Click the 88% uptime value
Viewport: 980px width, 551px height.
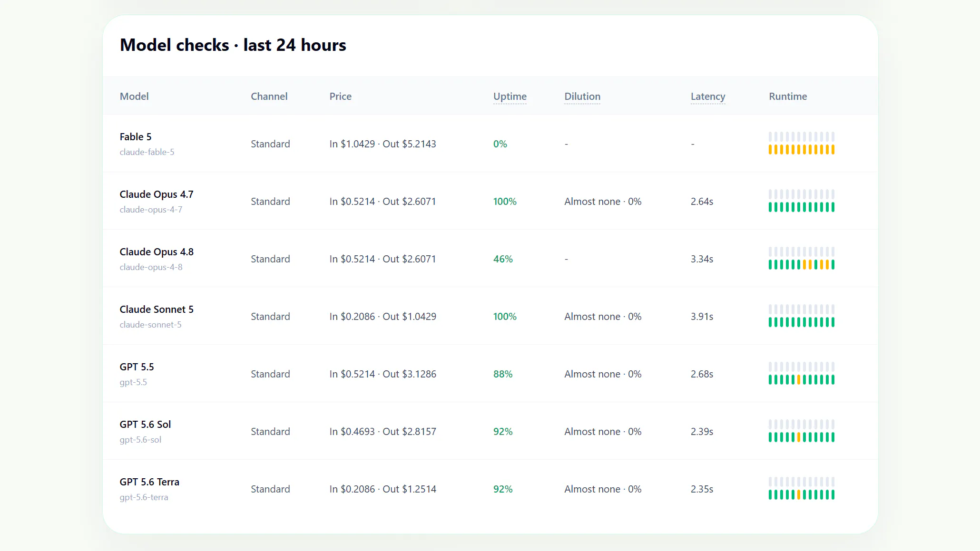click(x=503, y=374)
